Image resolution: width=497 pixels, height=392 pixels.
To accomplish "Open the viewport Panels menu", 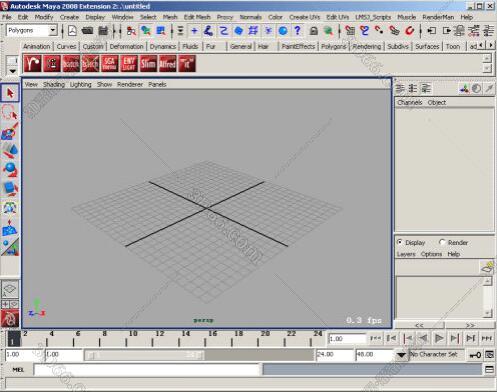I will click(x=157, y=84).
